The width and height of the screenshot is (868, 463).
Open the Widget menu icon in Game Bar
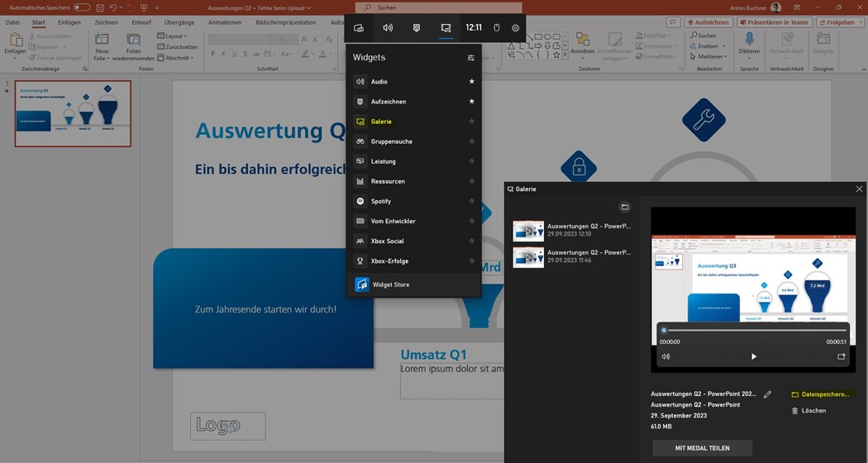click(359, 27)
